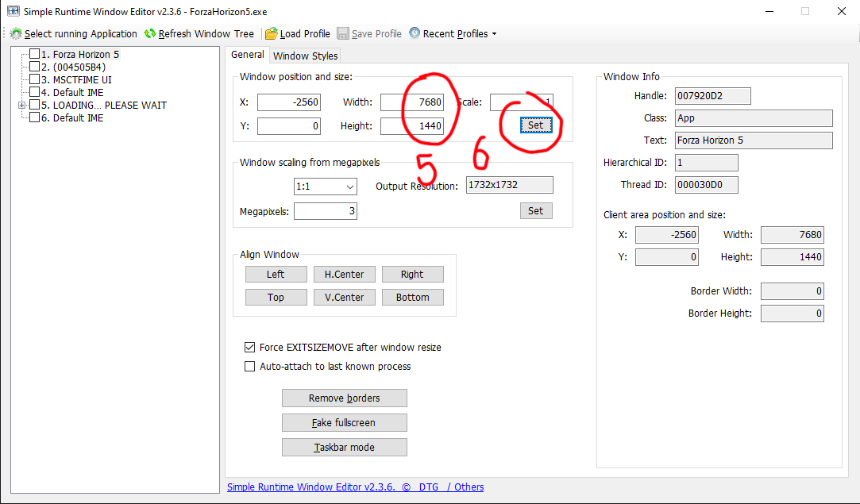
Task: Click the Taskbar mode button
Action: pyautogui.click(x=345, y=448)
